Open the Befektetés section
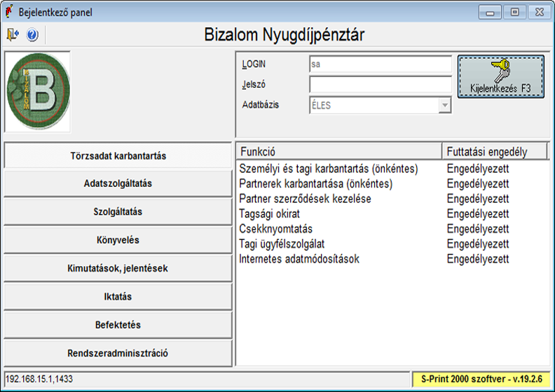Screen dimensions: 555x392 [118, 325]
